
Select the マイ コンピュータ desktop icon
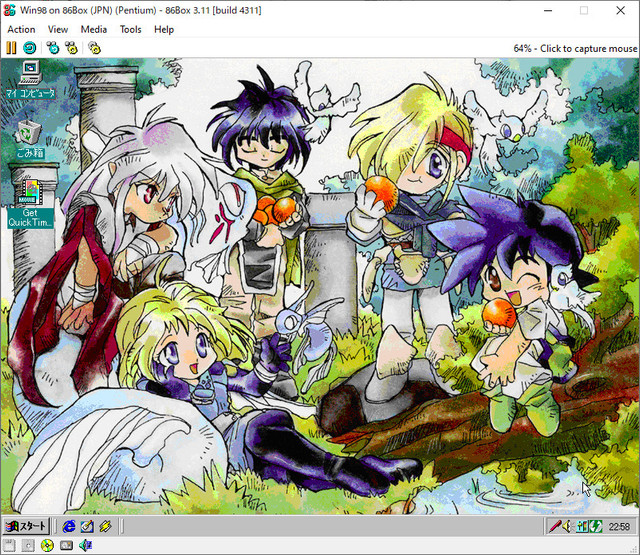click(31, 80)
